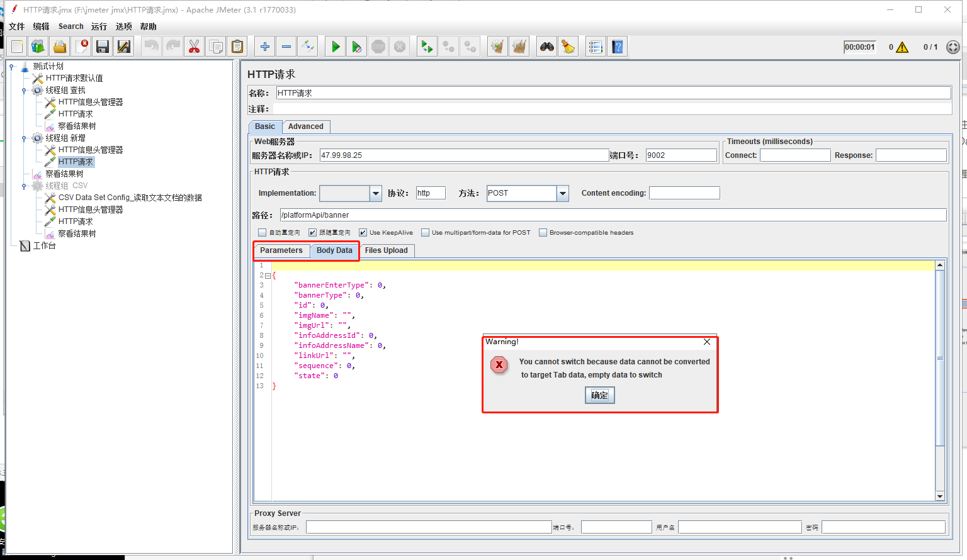This screenshot has width=967, height=560.
Task: Open the 运行 menu
Action: (99, 26)
